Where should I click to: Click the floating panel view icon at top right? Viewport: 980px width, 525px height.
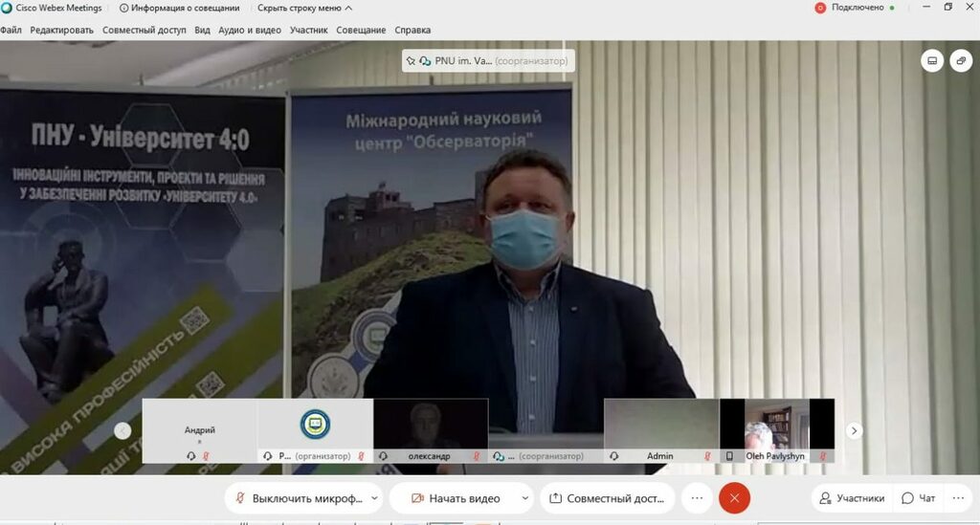coord(961,61)
